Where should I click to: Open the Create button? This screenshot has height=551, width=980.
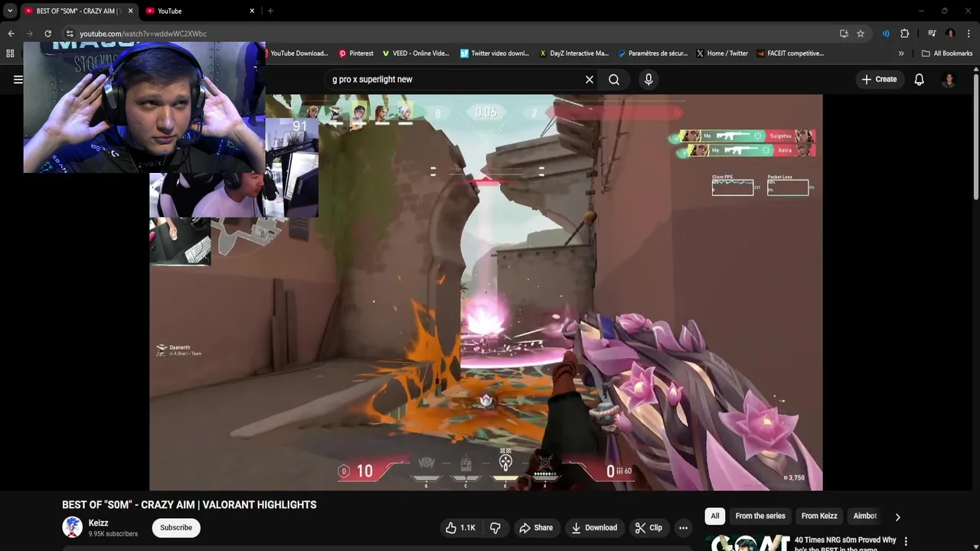[x=879, y=80]
